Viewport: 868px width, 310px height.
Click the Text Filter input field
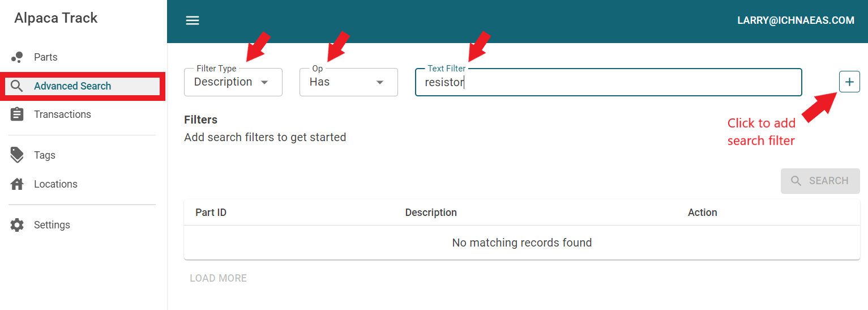point(609,82)
